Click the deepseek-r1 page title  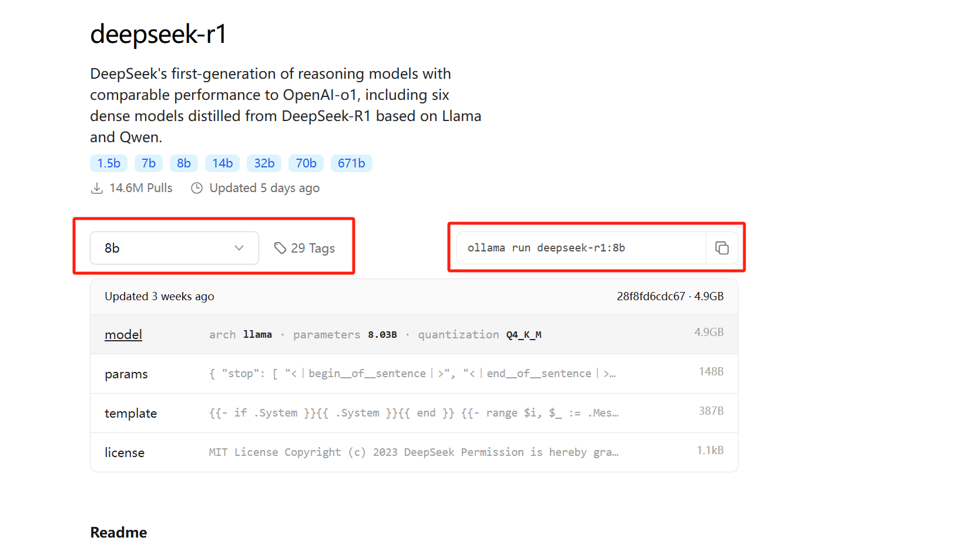coord(158,34)
